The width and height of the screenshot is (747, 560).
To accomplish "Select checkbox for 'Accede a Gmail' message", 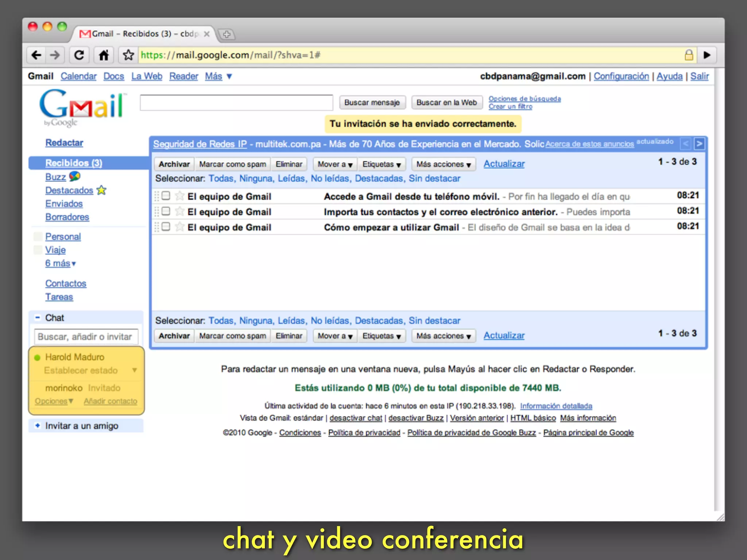I will 166,196.
